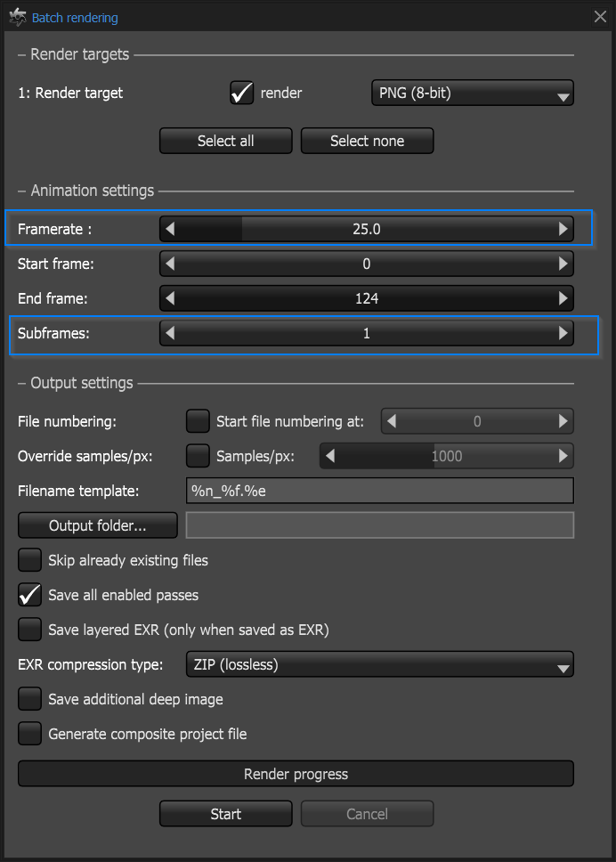The height and width of the screenshot is (862, 616).
Task: Start the batch render
Action: (225, 814)
